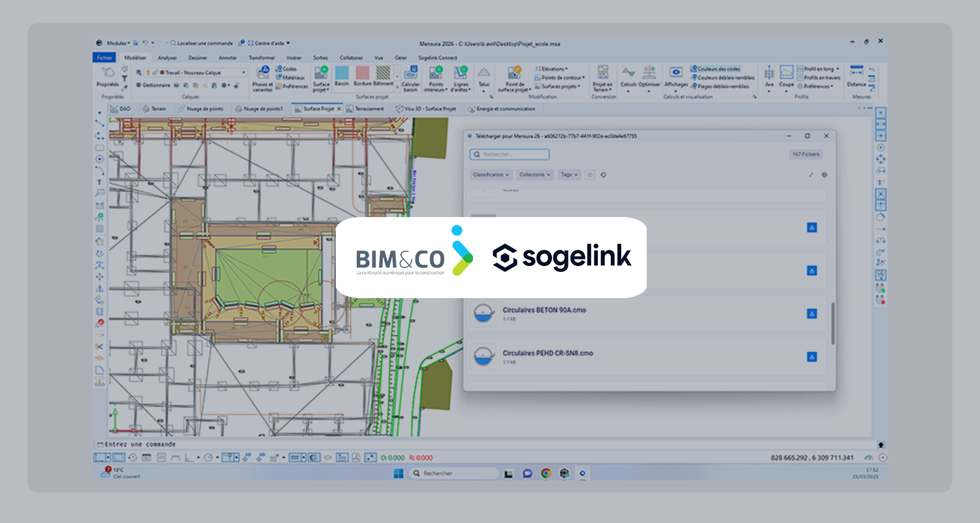Switch to the Dessiner ribbon tab
980x523 pixels.
click(198, 58)
